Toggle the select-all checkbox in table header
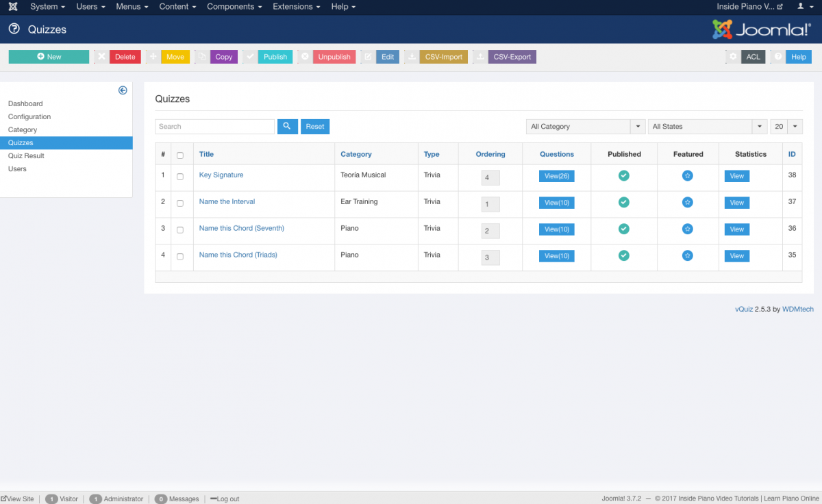The width and height of the screenshot is (822, 504). [x=180, y=155]
